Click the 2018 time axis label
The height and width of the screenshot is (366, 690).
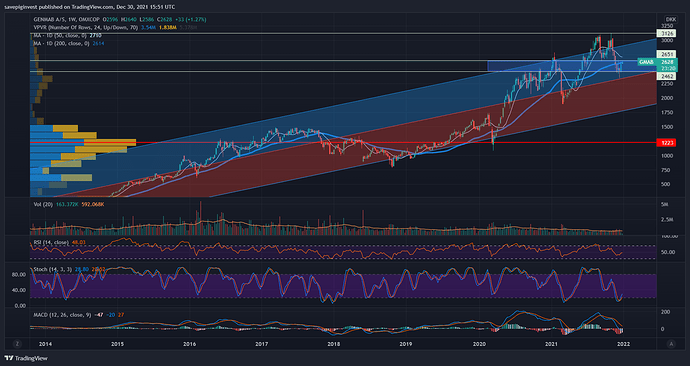click(x=334, y=344)
